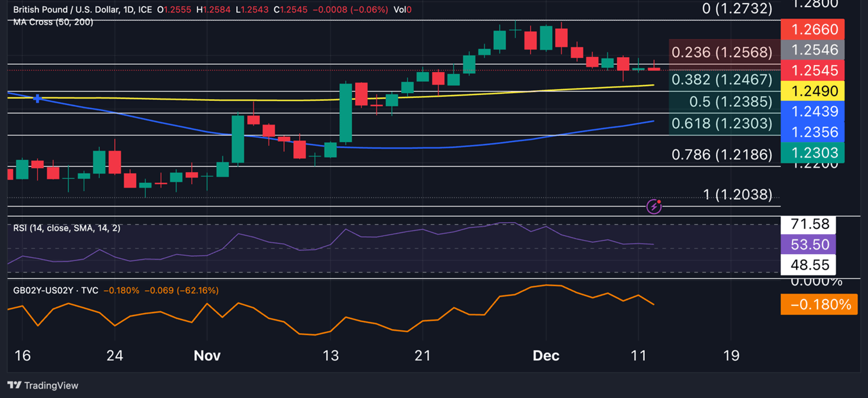Select the 0 (1.2732) Fibonacci top level
This screenshot has width=868, height=398.
coord(737,9)
